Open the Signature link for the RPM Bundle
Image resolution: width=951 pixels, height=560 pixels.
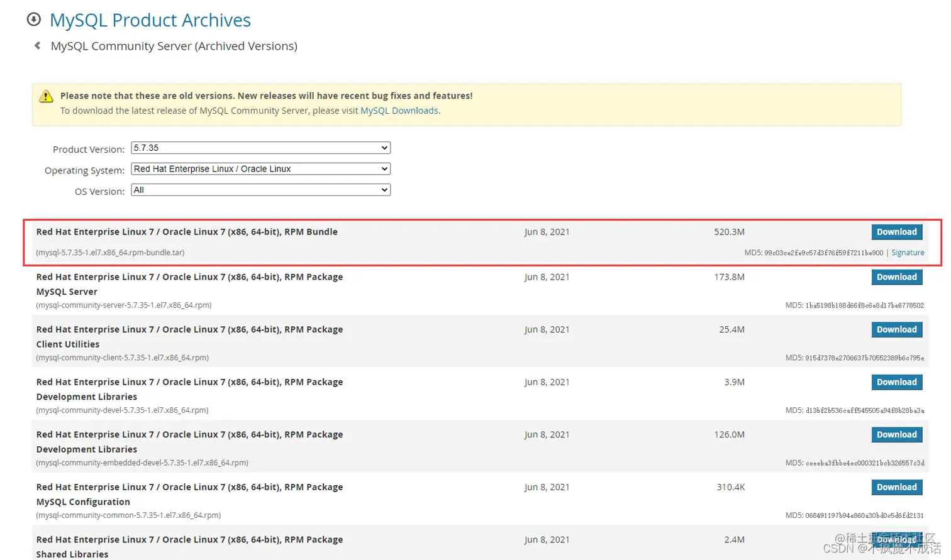click(908, 253)
